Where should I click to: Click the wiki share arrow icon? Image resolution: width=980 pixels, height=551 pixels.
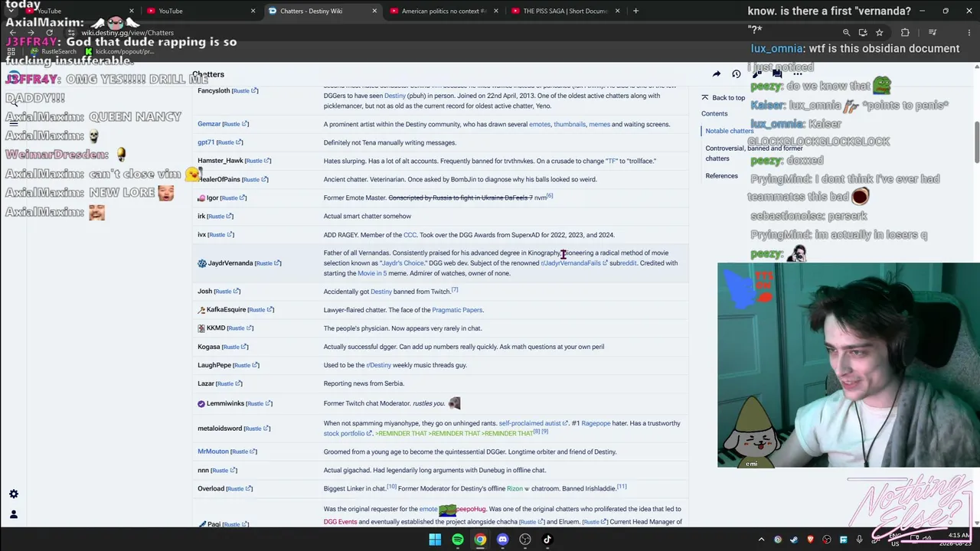pyautogui.click(x=717, y=74)
